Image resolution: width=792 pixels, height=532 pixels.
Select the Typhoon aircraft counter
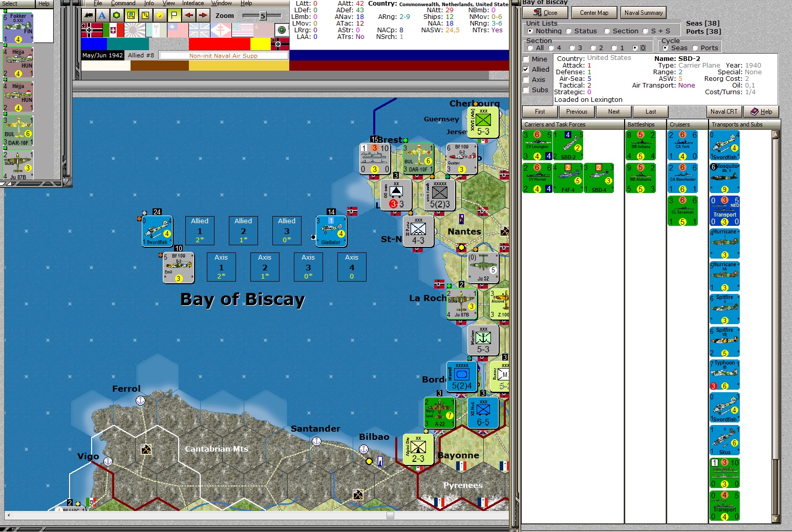tap(724, 375)
